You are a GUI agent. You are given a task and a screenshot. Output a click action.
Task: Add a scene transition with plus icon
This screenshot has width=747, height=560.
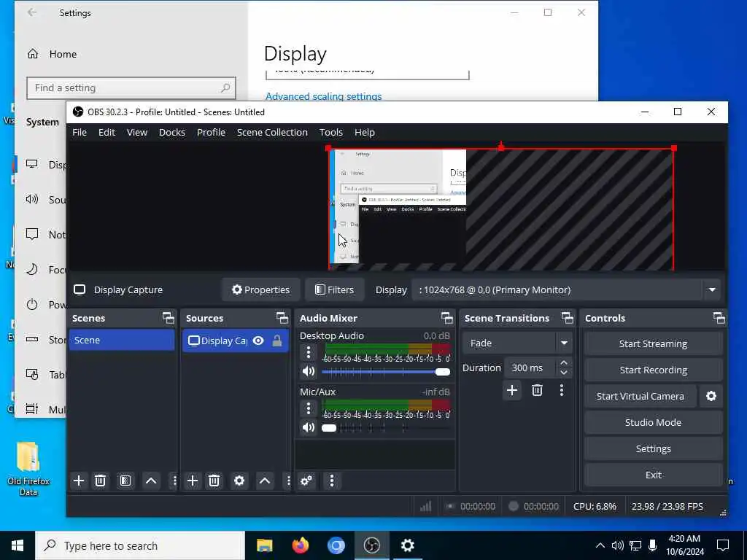[x=512, y=391]
